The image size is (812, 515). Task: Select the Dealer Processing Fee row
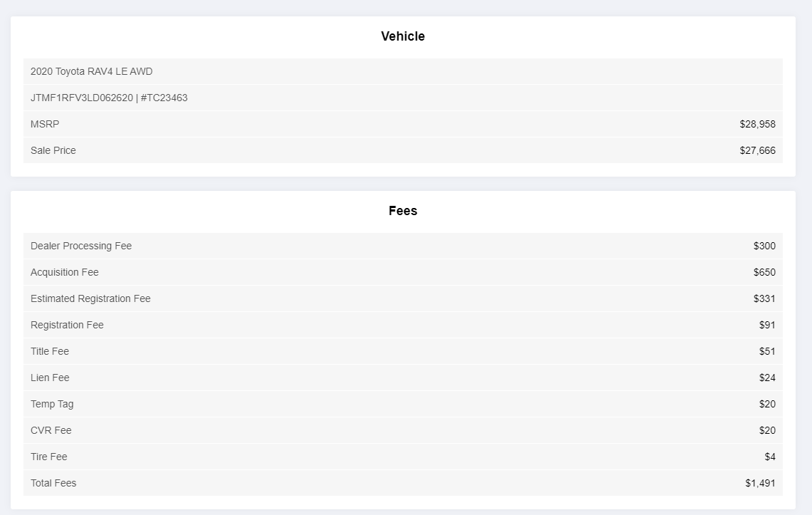click(403, 246)
